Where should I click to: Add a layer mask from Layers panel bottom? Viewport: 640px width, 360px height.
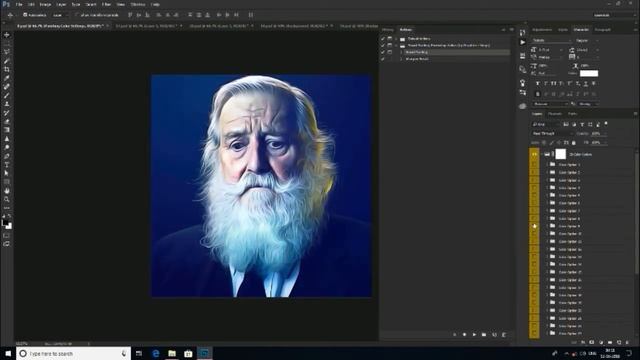tap(592, 342)
